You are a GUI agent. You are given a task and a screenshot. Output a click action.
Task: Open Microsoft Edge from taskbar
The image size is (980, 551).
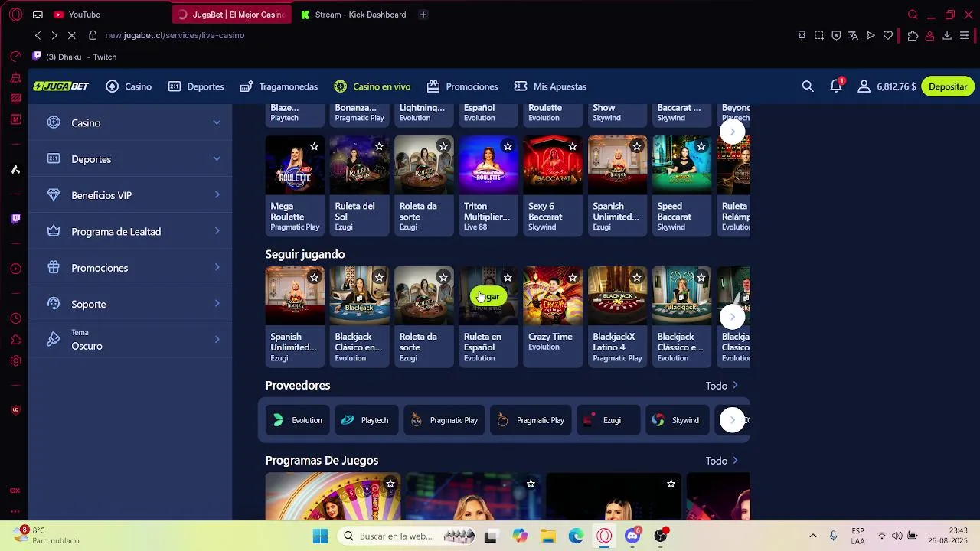point(576,536)
